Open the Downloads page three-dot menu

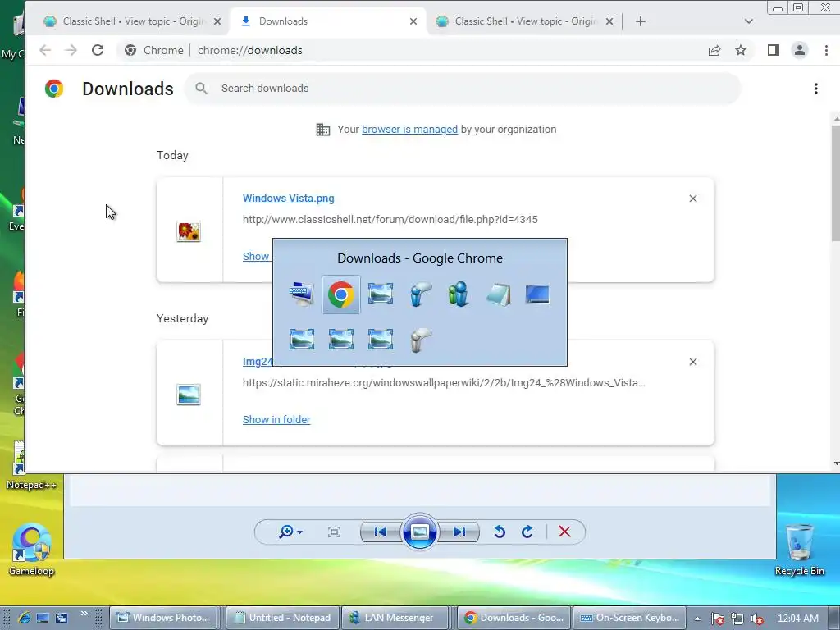[816, 89]
